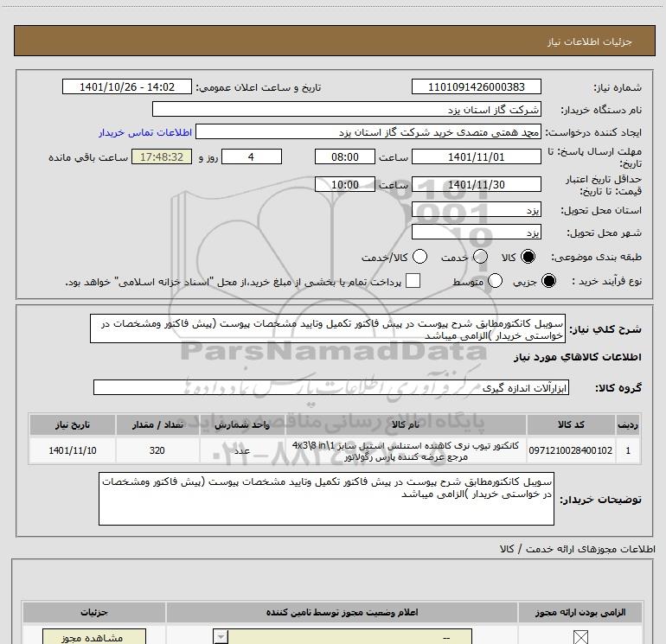Click the remaining days field showing 4

(252, 156)
